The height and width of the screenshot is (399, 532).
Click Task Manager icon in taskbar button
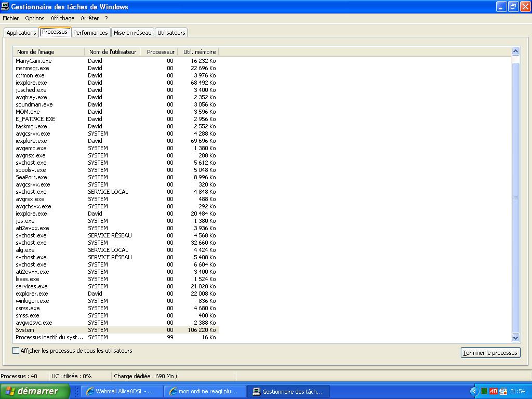tap(257, 391)
